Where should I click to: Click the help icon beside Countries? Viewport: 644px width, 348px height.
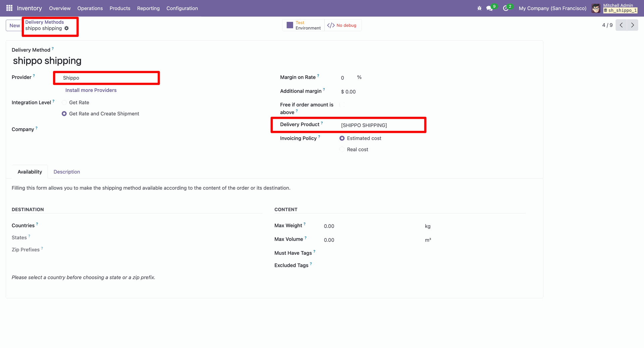pyautogui.click(x=37, y=224)
